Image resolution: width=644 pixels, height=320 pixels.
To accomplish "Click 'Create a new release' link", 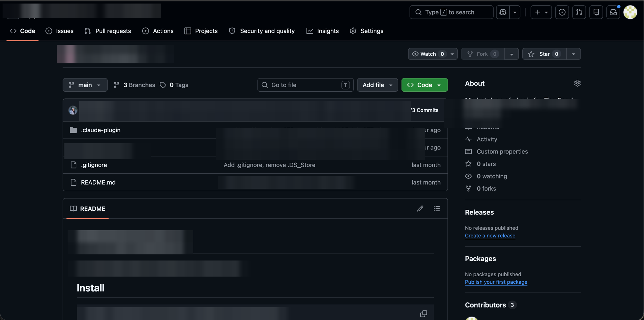I will coord(490,236).
